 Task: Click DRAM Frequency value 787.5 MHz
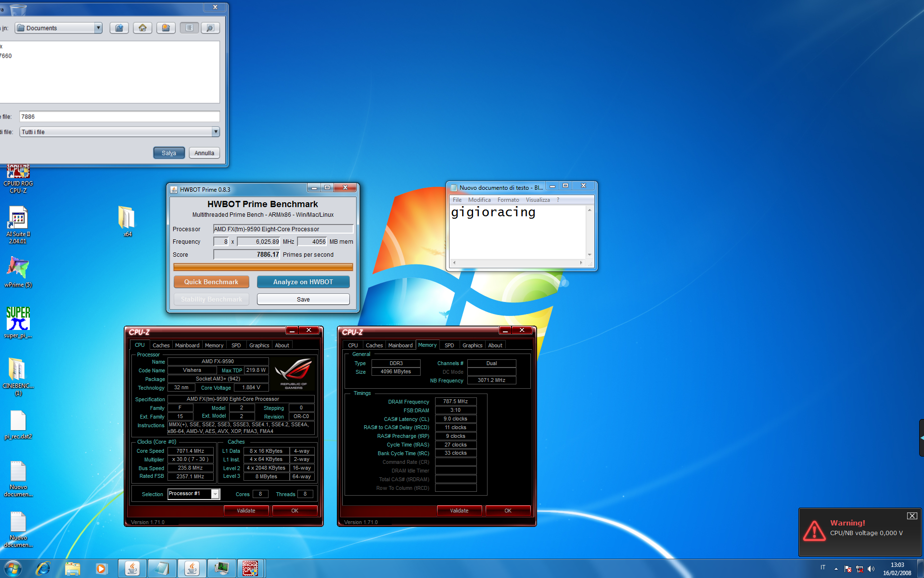(x=455, y=401)
